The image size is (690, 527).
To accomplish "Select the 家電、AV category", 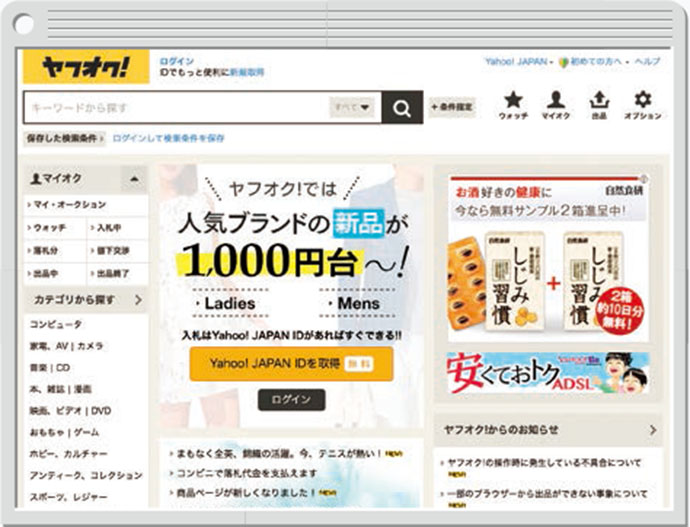I will 49,346.
